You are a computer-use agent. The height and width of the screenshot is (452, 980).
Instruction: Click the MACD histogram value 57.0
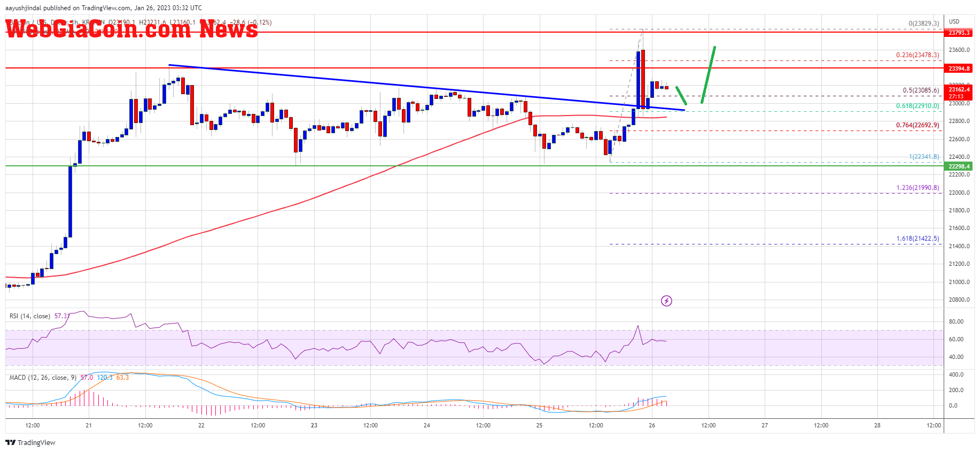(x=87, y=378)
